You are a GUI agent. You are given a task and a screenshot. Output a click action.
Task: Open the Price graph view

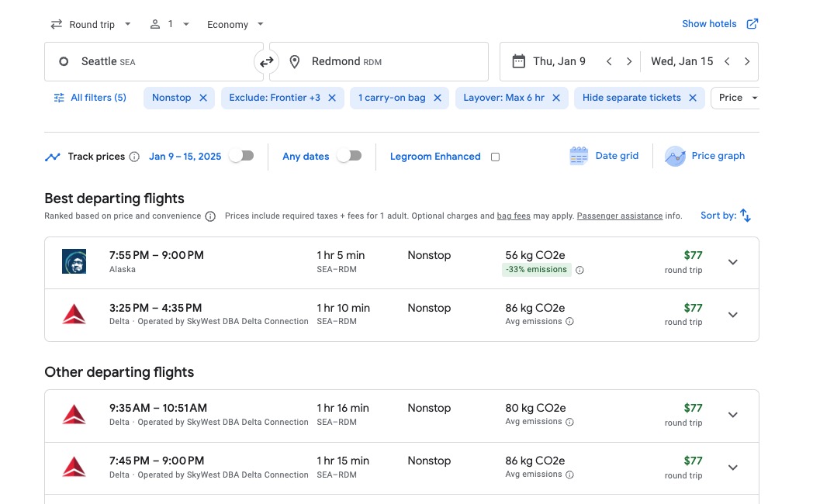704,155
